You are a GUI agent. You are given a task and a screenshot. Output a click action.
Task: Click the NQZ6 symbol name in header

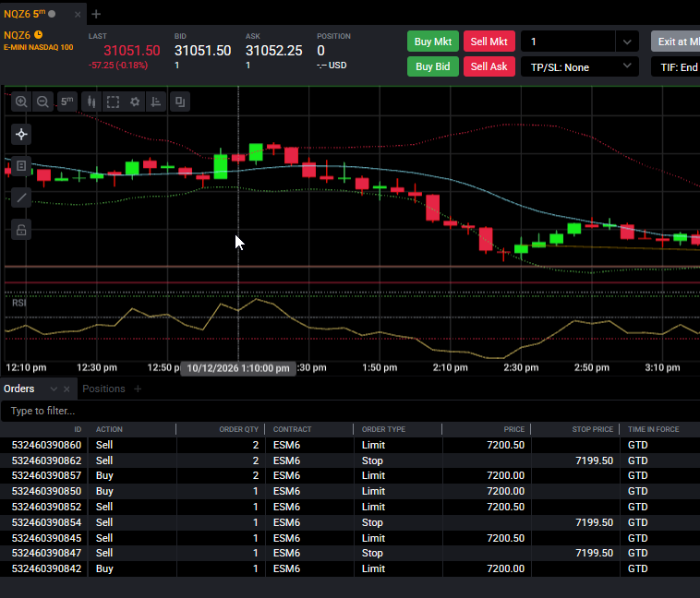pyautogui.click(x=17, y=35)
